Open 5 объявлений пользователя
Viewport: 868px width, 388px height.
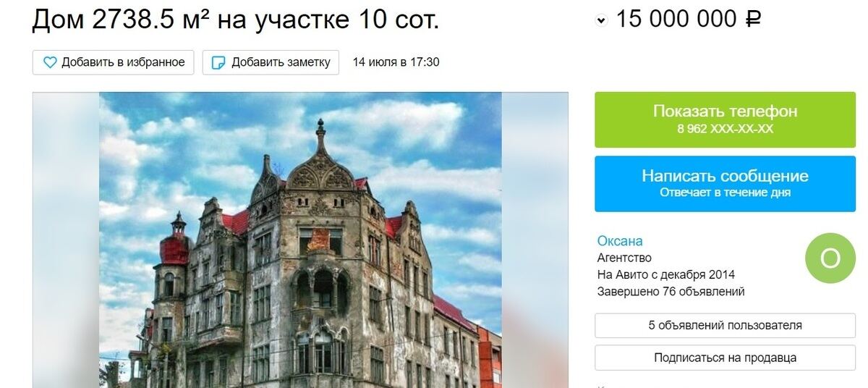pyautogui.click(x=725, y=326)
